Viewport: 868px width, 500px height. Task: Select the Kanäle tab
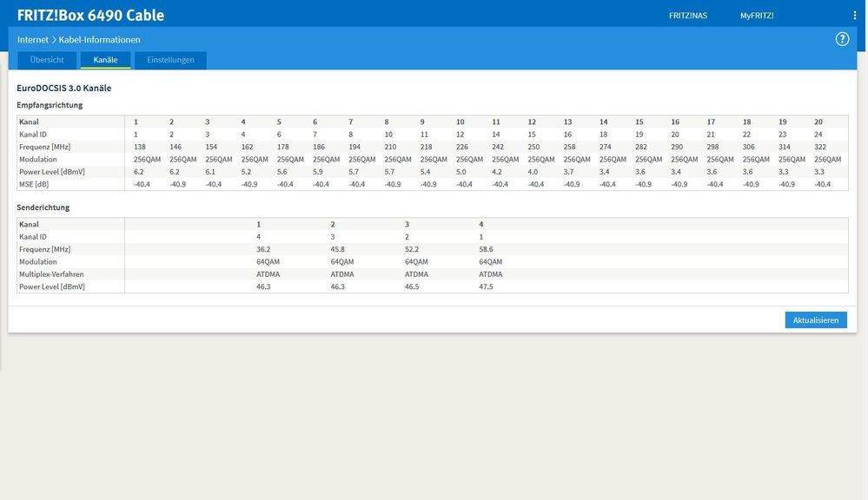105,60
